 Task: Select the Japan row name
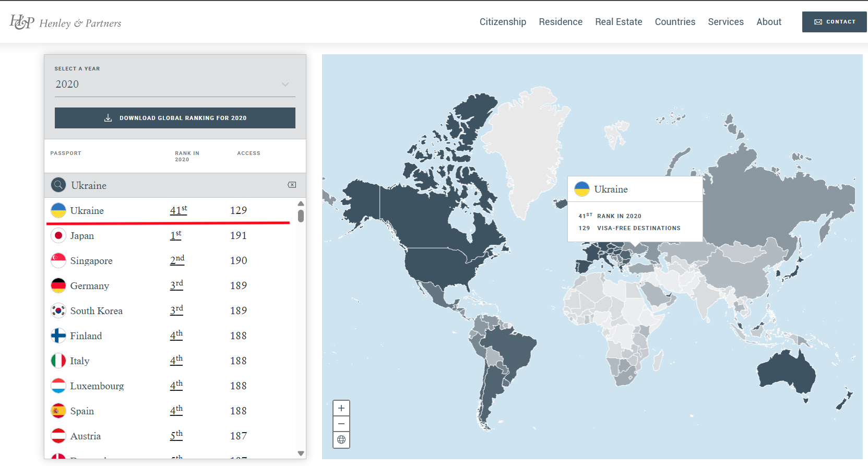82,236
